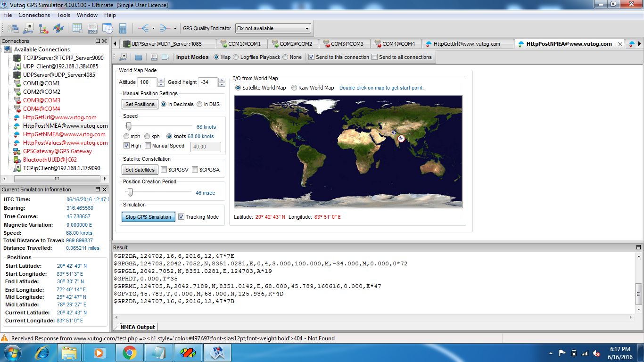644x362 pixels.
Task: Select the Raw World Map radio button
Action: click(x=294, y=88)
